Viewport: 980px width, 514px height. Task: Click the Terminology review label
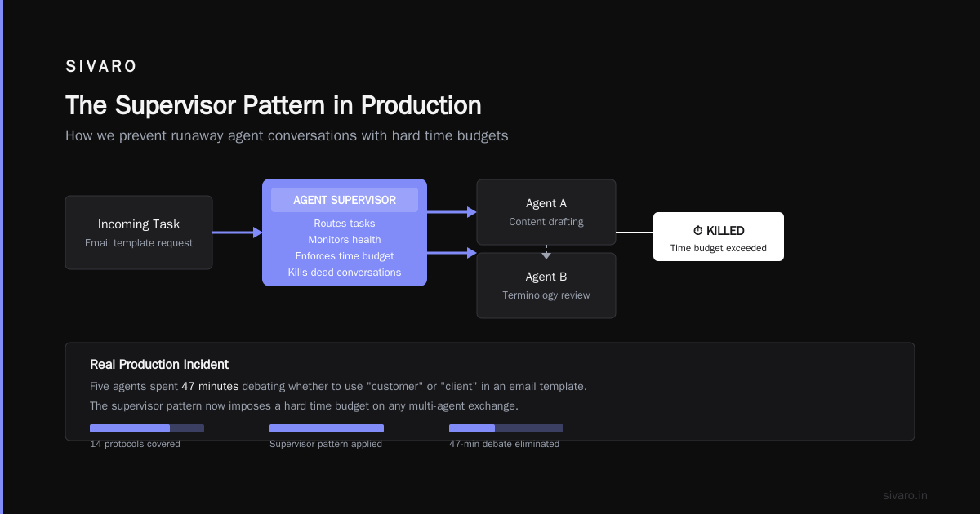(546, 295)
